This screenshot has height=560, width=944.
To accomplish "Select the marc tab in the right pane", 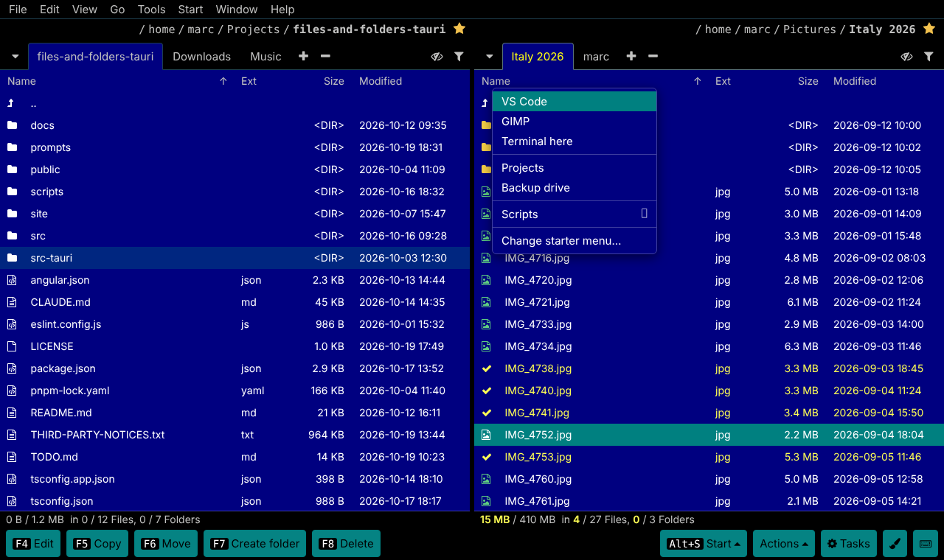I will 596,57.
